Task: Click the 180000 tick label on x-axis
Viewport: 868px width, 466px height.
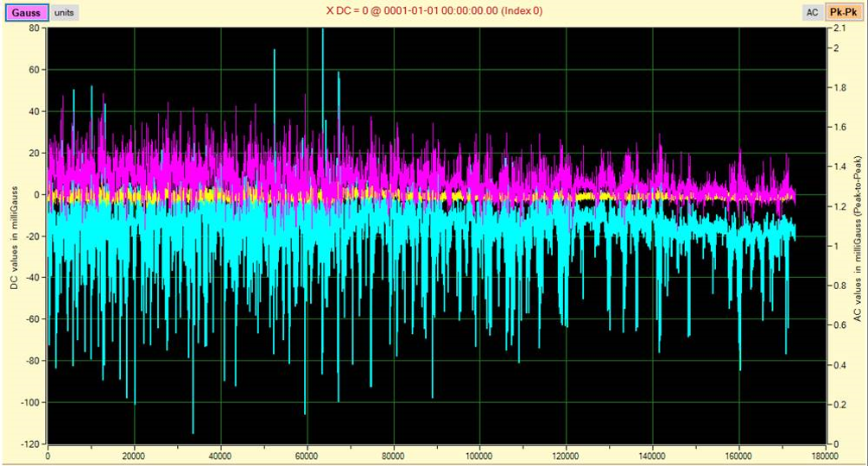Action: [x=824, y=457]
